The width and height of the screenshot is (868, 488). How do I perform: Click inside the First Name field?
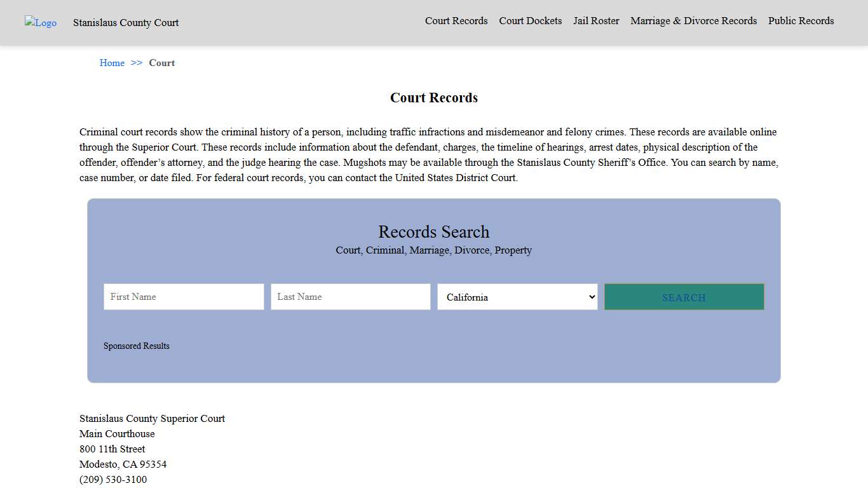183,297
